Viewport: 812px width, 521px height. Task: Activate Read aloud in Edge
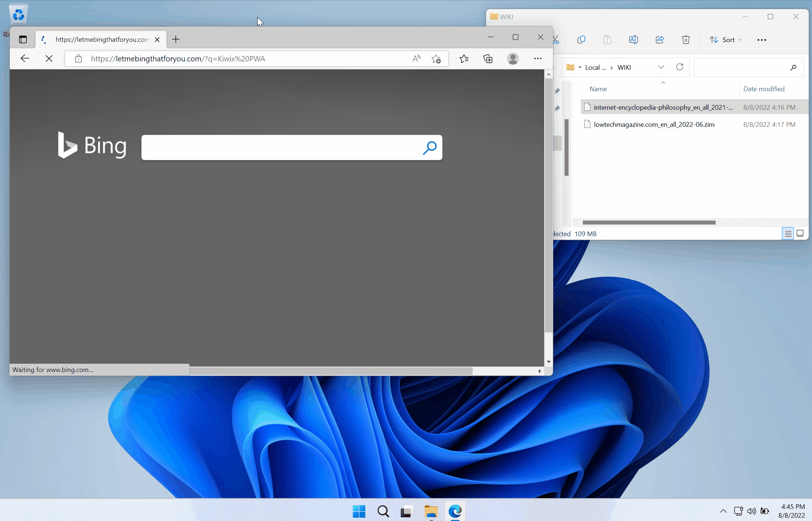point(416,58)
